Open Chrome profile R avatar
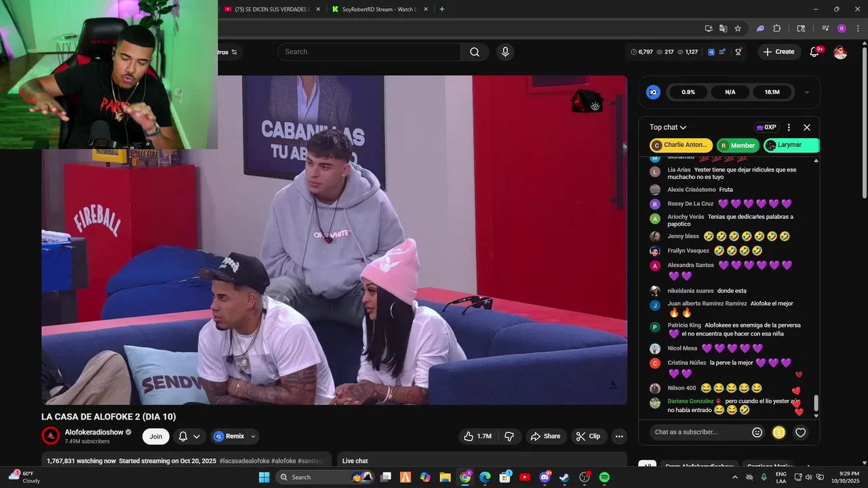868x488 pixels. (842, 28)
